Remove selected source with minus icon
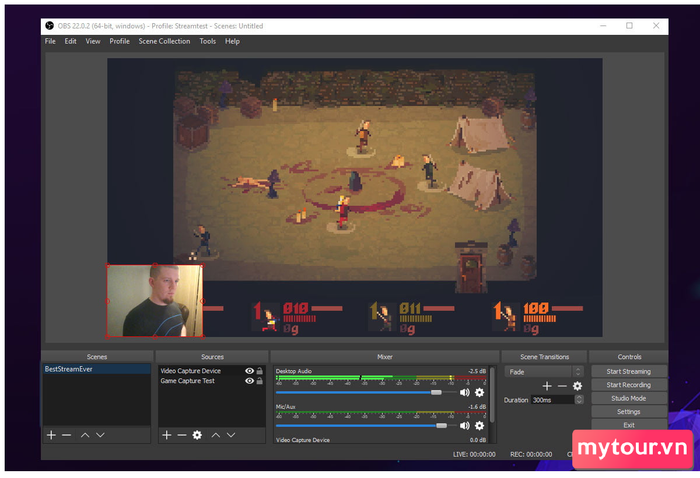The image size is (700, 478). pos(182,435)
